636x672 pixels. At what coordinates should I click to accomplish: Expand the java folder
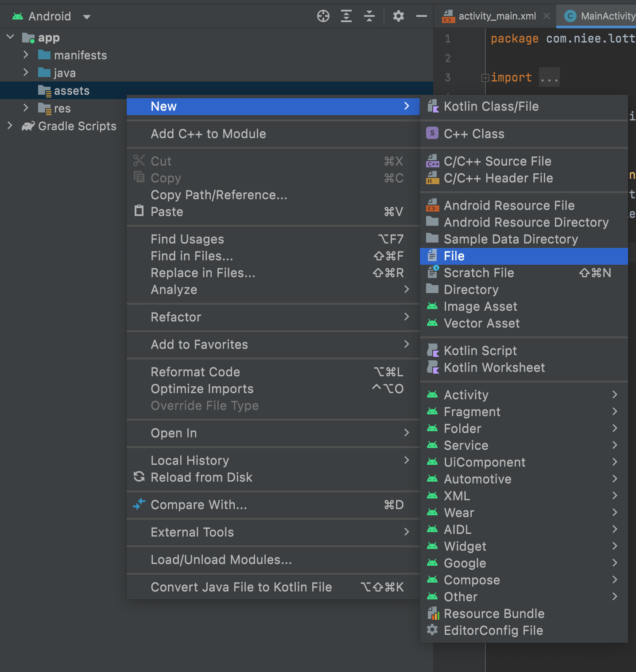click(26, 72)
